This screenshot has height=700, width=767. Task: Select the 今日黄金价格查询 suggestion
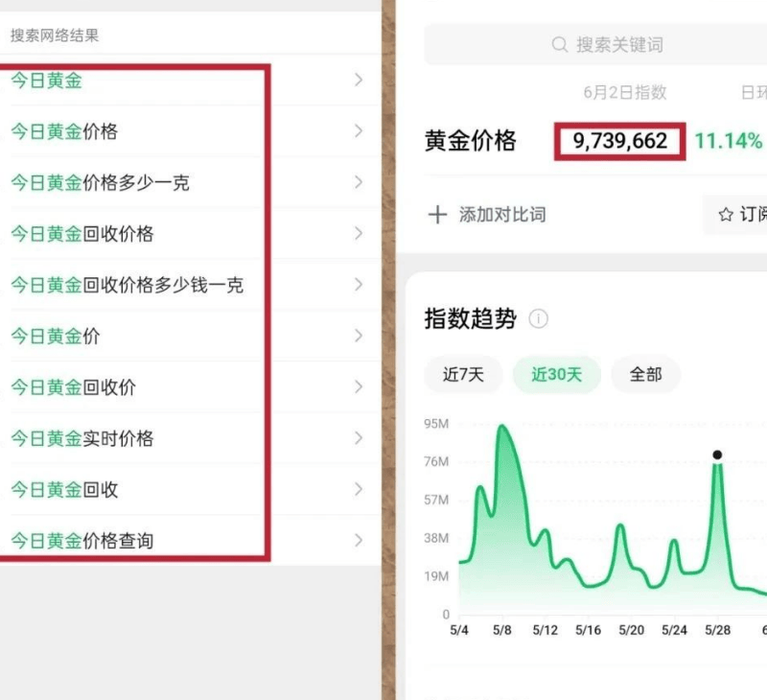coord(81,541)
